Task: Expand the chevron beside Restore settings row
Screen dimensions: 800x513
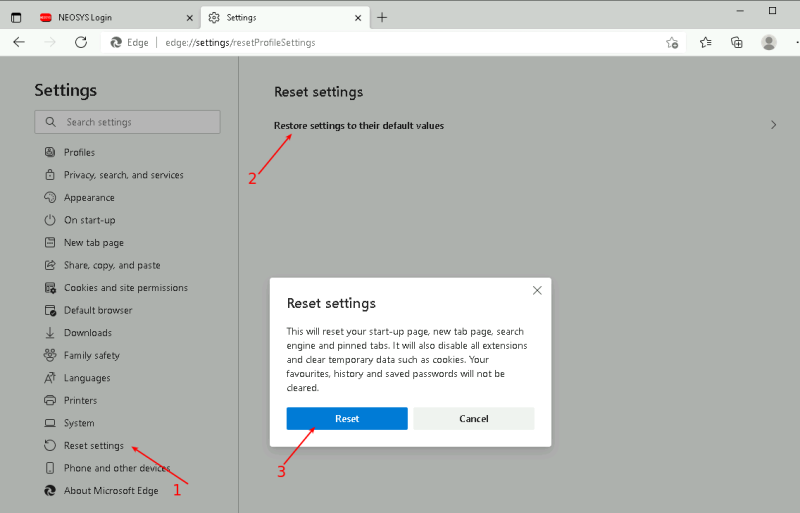Action: click(x=773, y=125)
